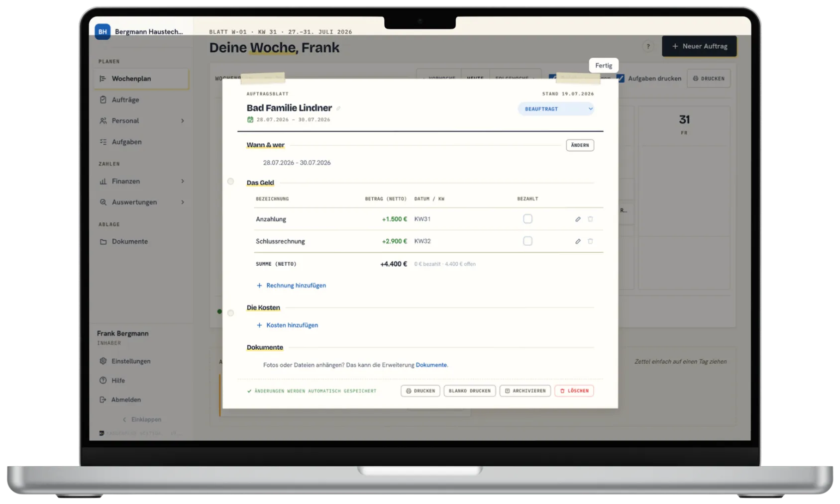Open Aufgaben in the sidebar

pyautogui.click(x=141, y=142)
